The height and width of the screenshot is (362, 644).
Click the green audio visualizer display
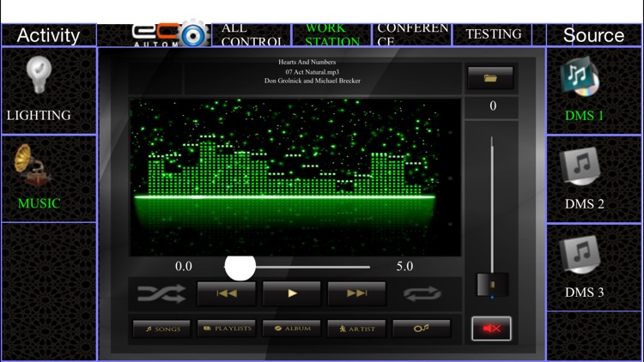point(295,178)
